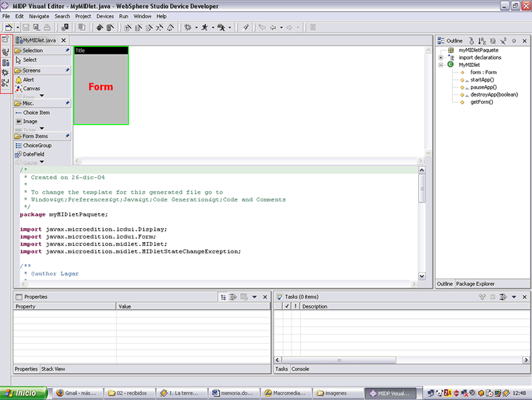Pick DateField from Form Items palette
The image size is (532, 400).
click(30, 154)
